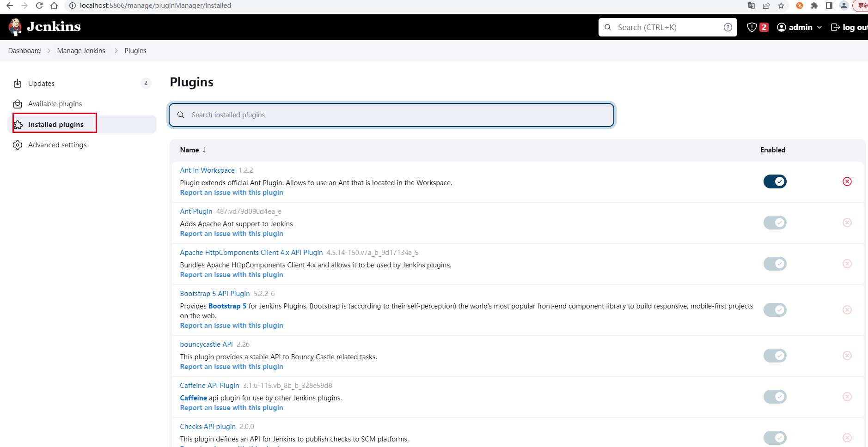Open the Bootstrap 5 API Plugin link
The image size is (868, 447).
click(215, 294)
